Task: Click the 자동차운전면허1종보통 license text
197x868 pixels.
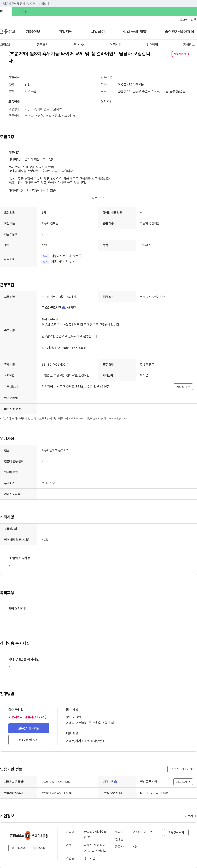Action: [66, 256]
